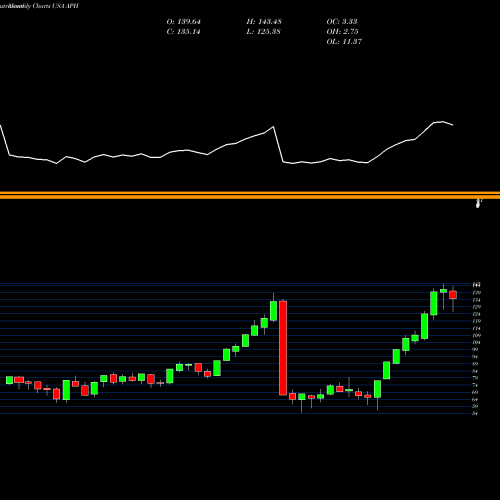Select the OH: 2.75 reading

(x=342, y=32)
